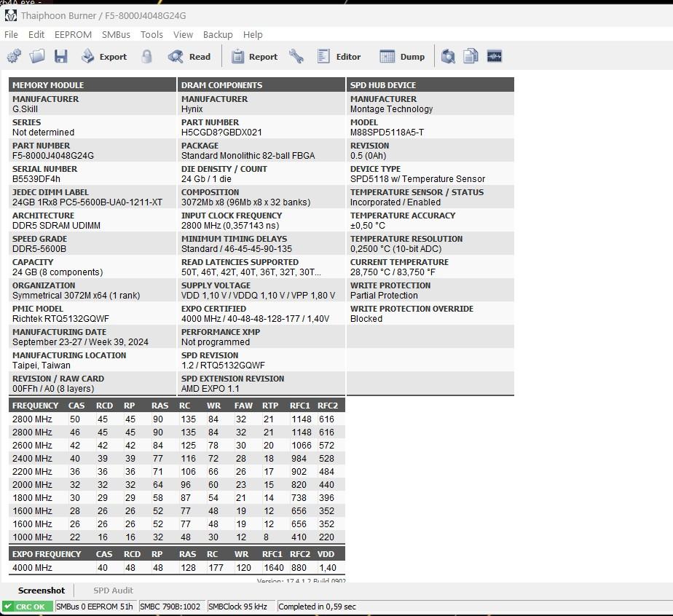Click the wrench tools icon

296,56
